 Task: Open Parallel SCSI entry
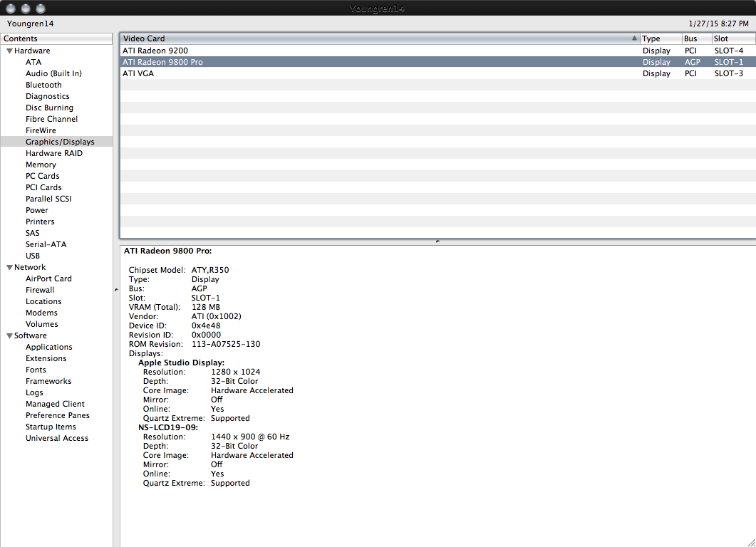[x=48, y=199]
